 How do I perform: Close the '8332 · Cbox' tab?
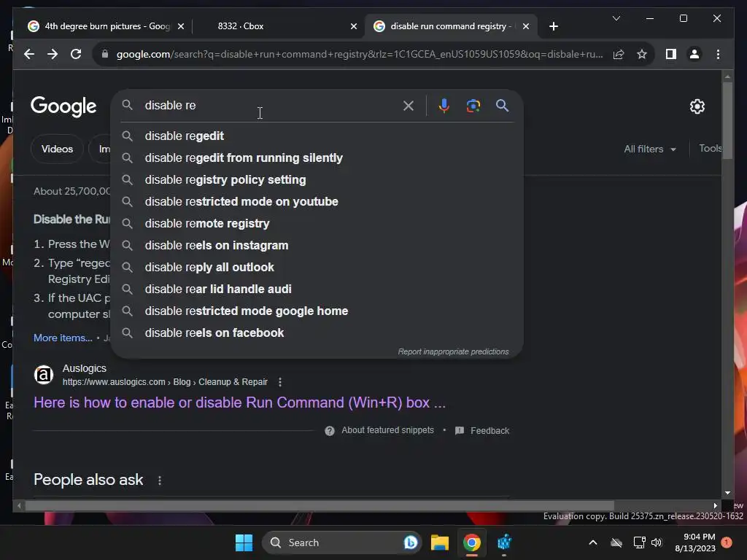[354, 26]
